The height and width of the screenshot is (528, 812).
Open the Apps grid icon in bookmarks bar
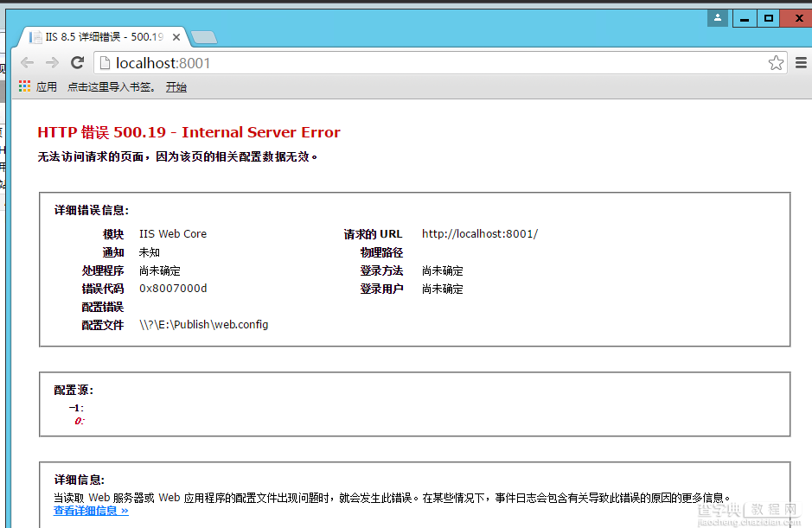coord(24,86)
